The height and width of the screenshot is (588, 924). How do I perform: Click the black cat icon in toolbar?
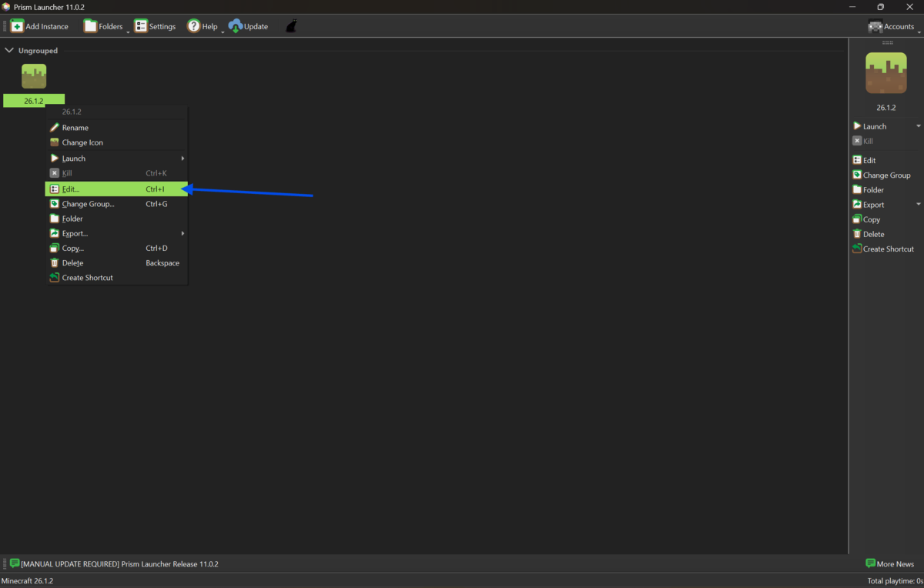coord(292,26)
